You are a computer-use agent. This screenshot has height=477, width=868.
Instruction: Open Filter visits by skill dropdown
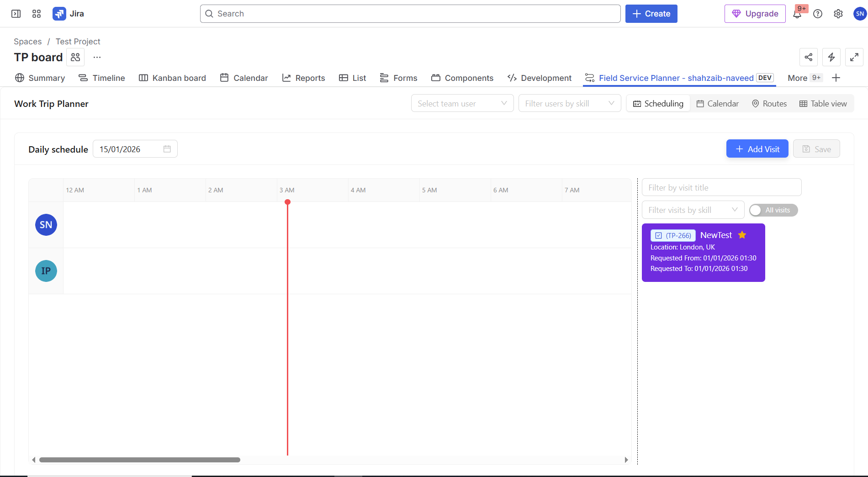pos(693,210)
